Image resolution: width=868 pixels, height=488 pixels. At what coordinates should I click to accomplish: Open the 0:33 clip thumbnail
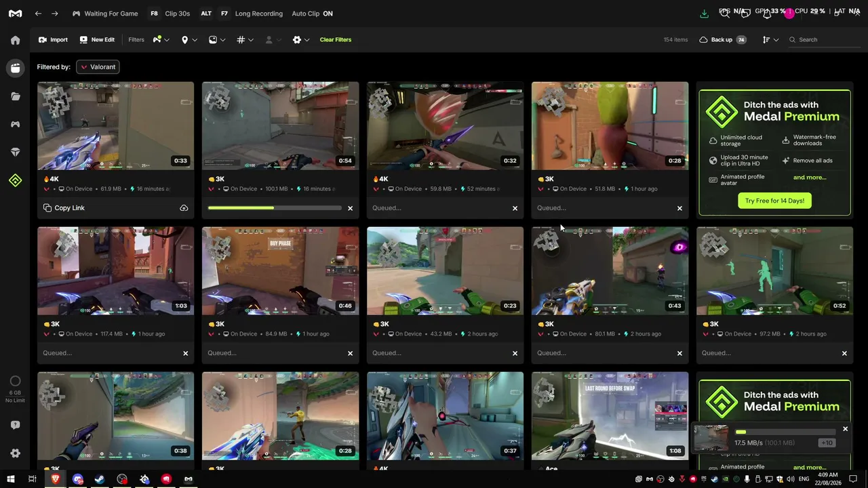115,126
